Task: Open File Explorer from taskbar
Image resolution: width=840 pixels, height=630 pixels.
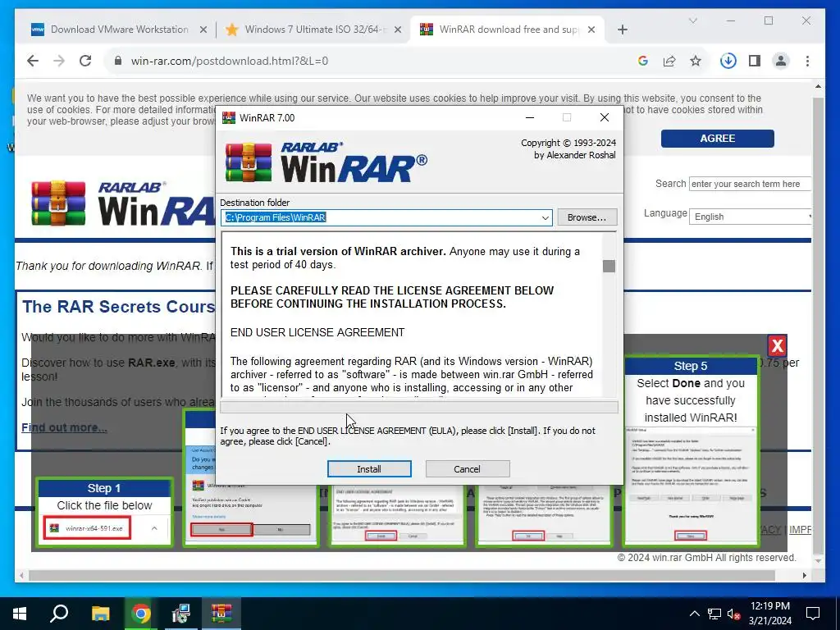Action: tap(100, 614)
